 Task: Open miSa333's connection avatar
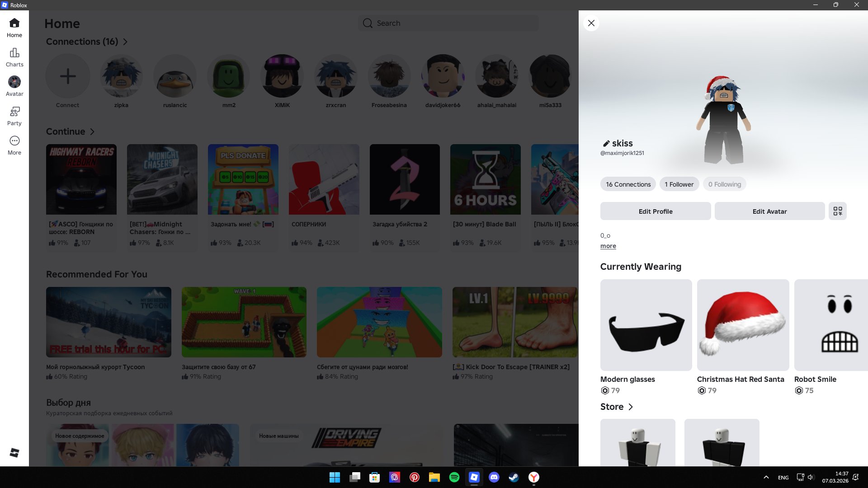point(550,76)
